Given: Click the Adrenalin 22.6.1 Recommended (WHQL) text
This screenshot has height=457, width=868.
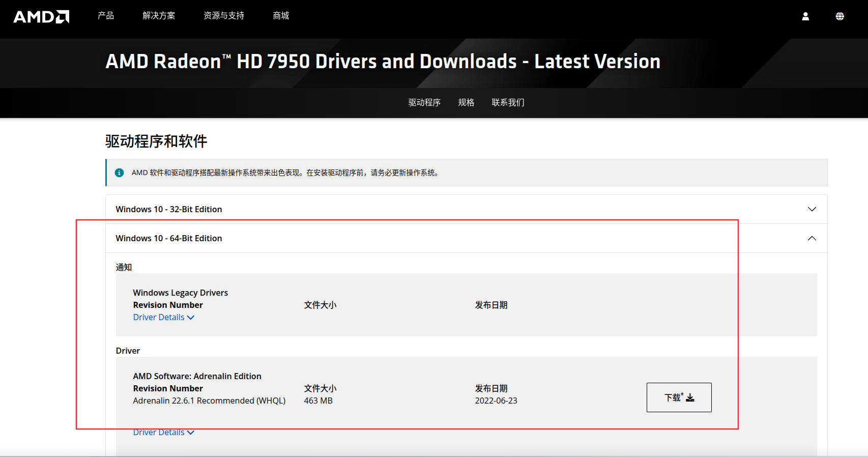Looking at the screenshot, I should [x=209, y=401].
